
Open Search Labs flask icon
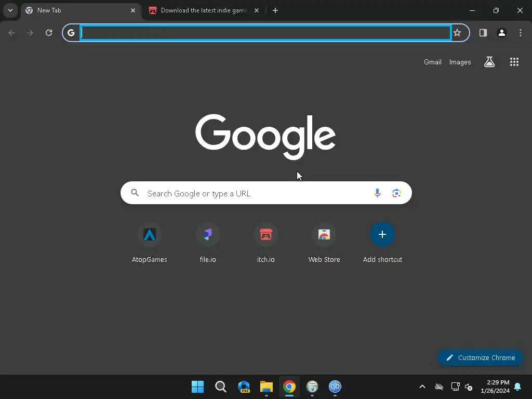point(489,62)
